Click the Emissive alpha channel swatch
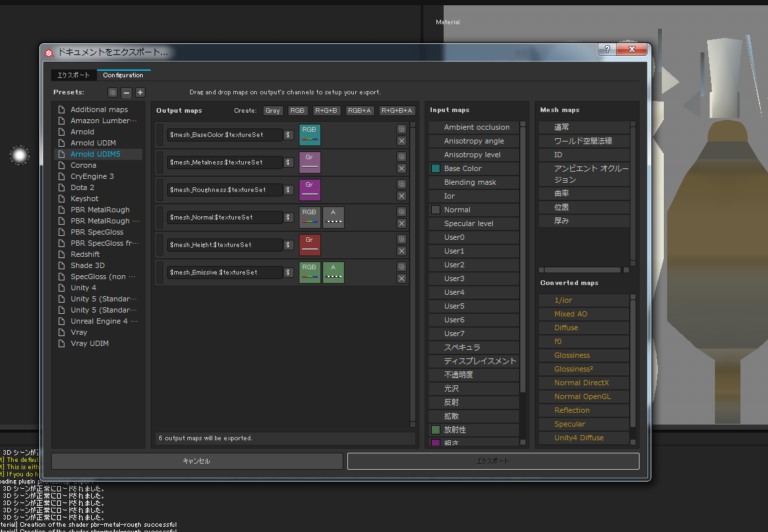The height and width of the screenshot is (532, 768). pos(333,273)
